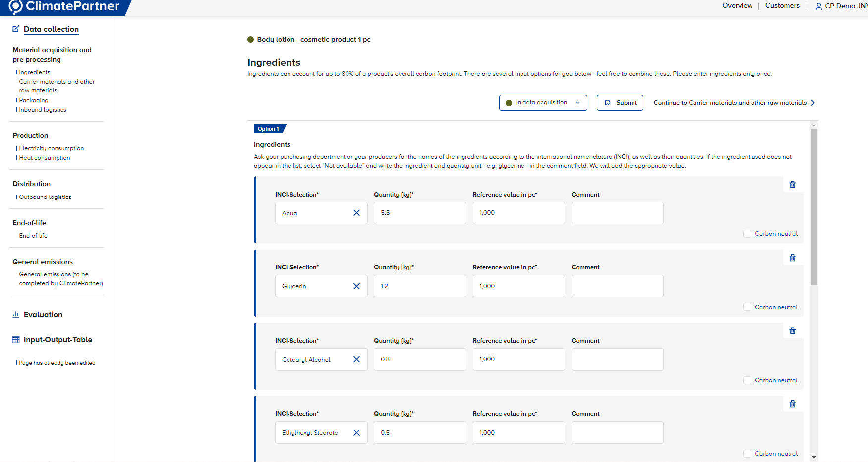Delete the Ethylhexyl Stearate ingredient row
Viewport: 868px width, 462px height.
click(793, 404)
